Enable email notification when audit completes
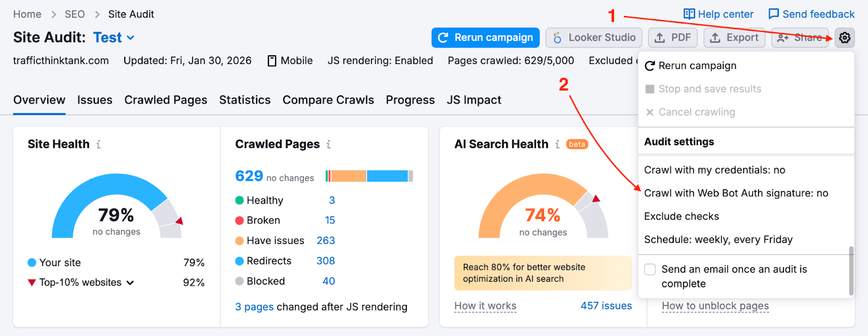This screenshot has width=868, height=336. [650, 269]
